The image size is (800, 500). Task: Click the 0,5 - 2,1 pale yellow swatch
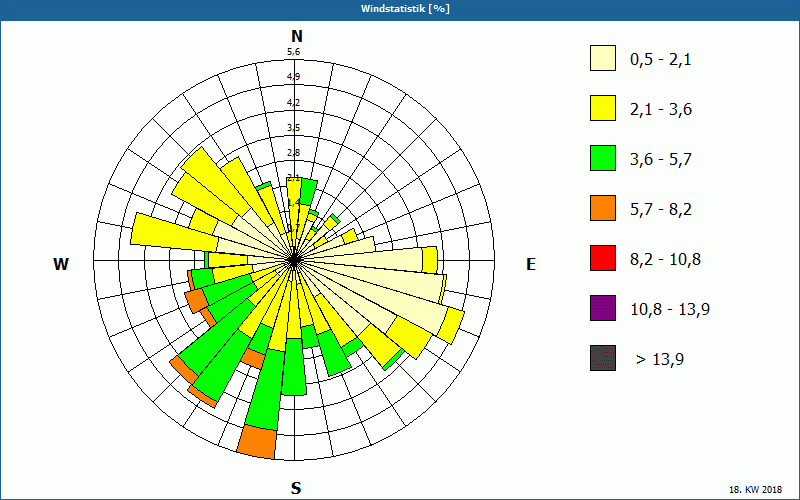point(603,58)
